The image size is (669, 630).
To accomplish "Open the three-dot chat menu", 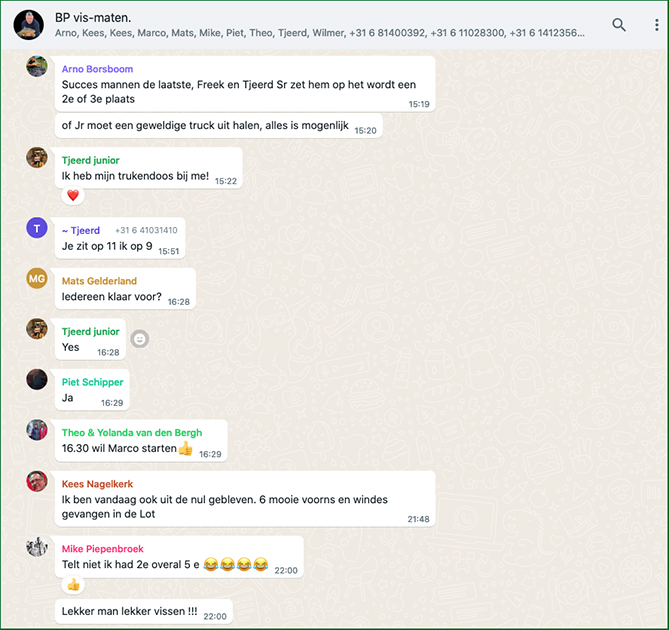I will pyautogui.click(x=656, y=25).
